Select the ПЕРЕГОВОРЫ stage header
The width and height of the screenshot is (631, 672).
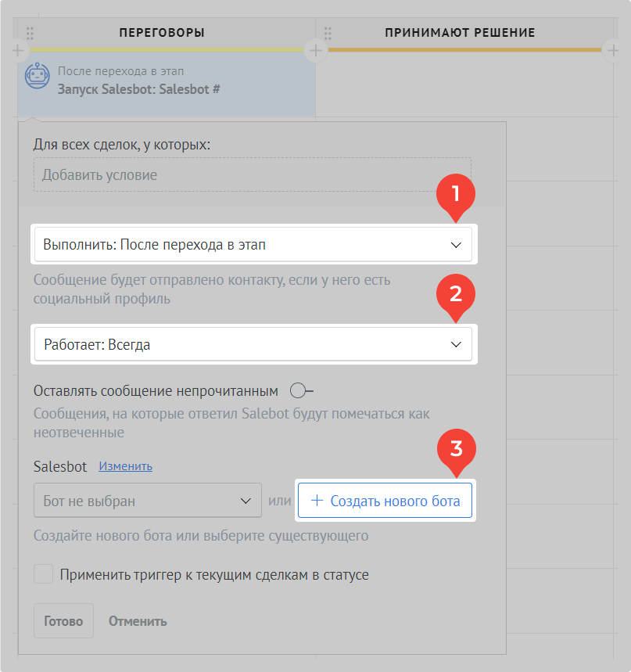point(162,33)
